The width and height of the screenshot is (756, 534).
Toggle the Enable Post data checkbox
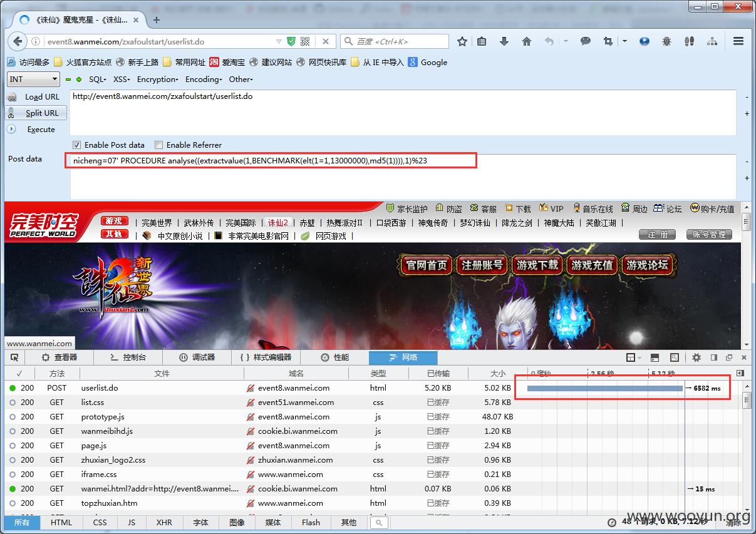click(x=77, y=145)
